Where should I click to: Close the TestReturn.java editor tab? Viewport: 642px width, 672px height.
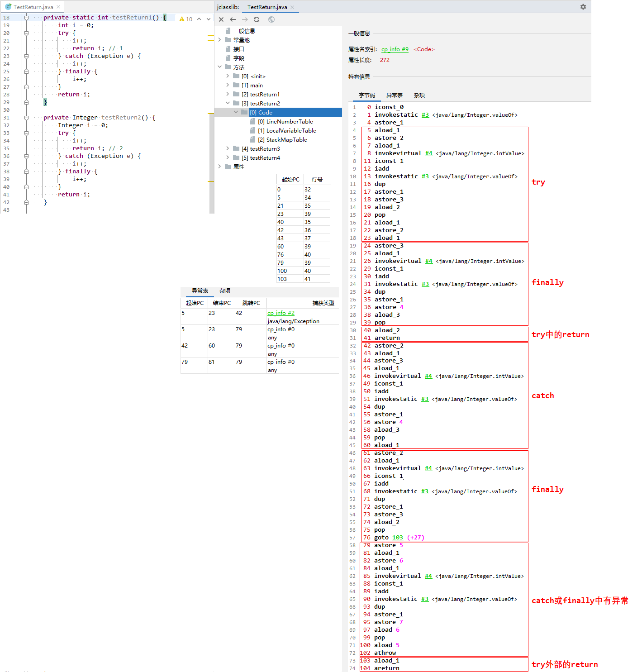coord(58,7)
